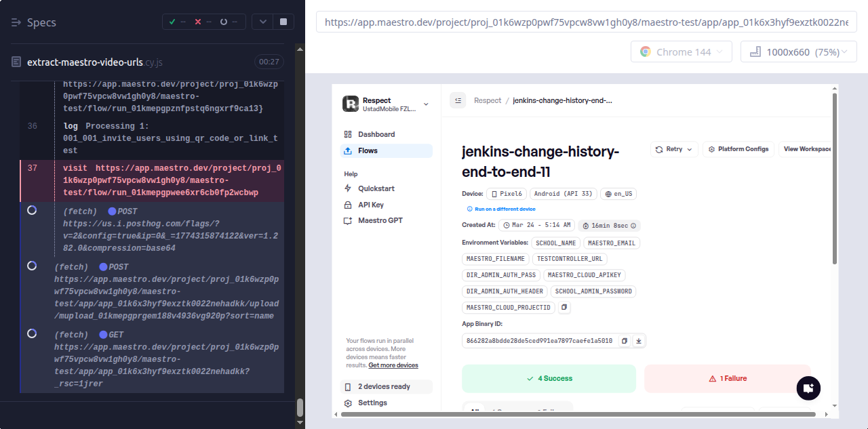Open the Quickstart lightning icon item
The image size is (868, 429).
(x=376, y=188)
